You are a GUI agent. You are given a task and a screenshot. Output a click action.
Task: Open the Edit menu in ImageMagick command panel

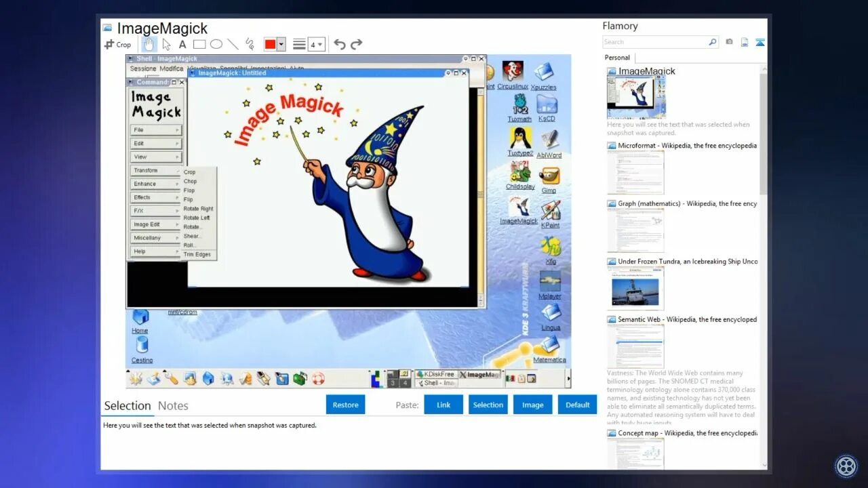pos(156,144)
